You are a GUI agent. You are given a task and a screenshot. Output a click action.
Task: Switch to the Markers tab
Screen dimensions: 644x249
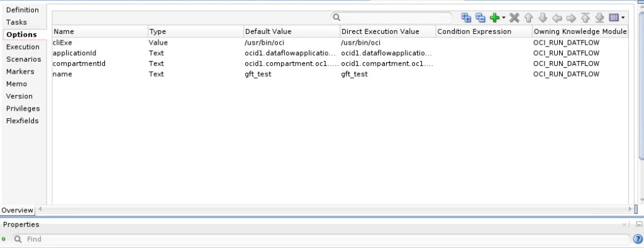click(20, 72)
